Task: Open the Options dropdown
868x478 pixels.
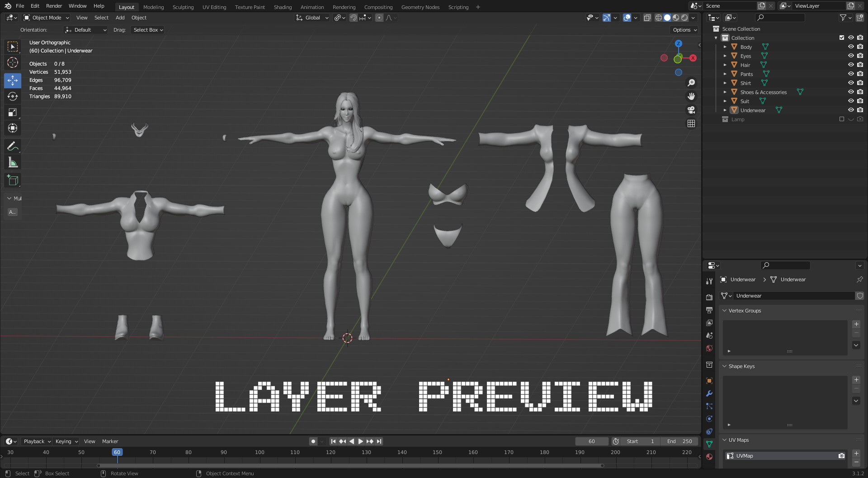Action: (684, 30)
